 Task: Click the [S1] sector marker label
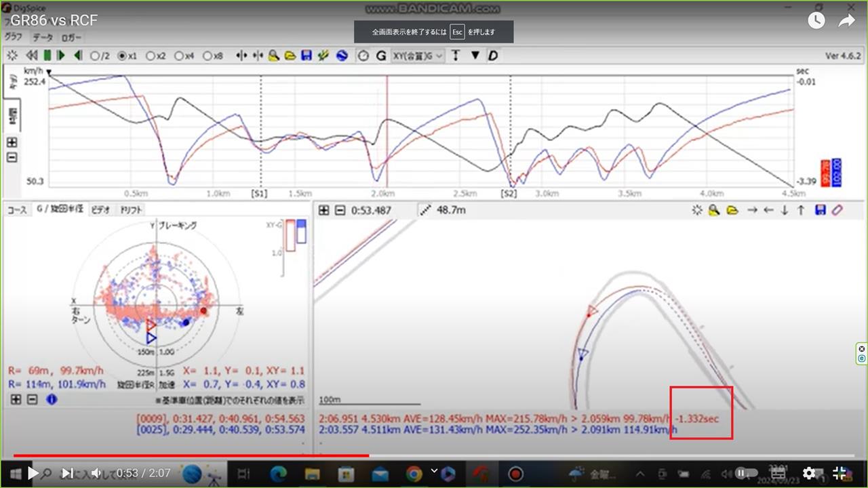pos(260,194)
